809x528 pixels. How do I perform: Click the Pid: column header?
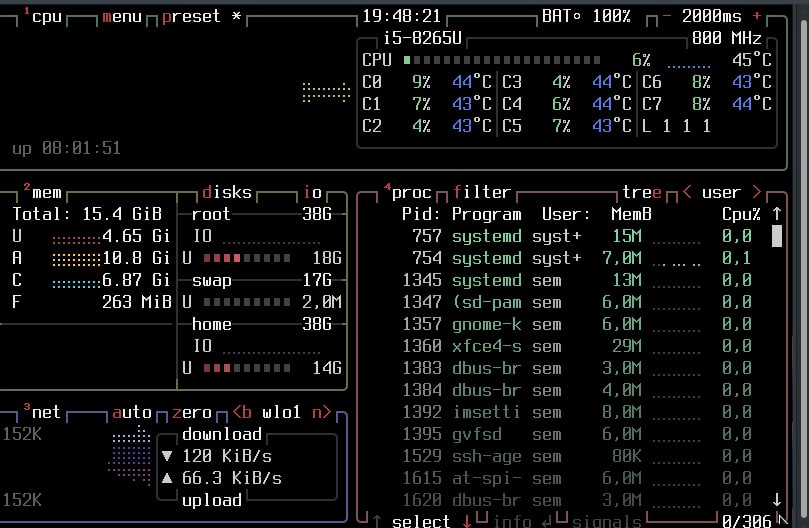click(421, 214)
